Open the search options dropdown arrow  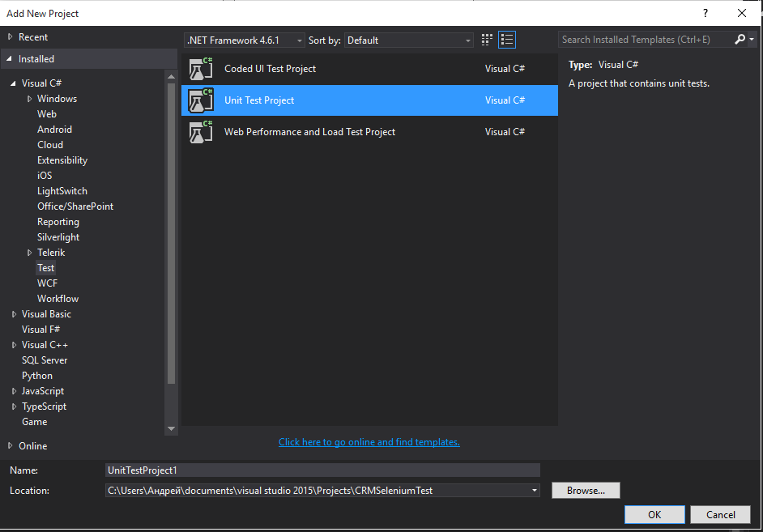(x=753, y=39)
